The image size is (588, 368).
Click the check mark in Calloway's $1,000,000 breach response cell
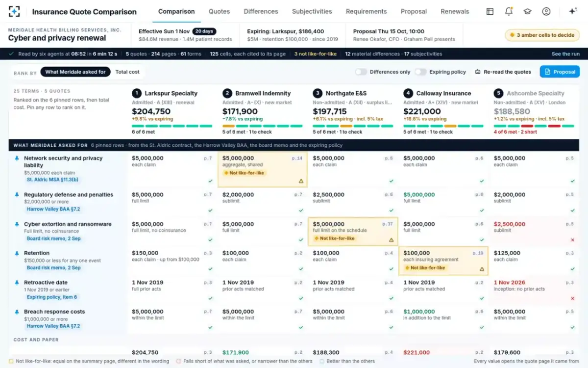click(x=482, y=327)
